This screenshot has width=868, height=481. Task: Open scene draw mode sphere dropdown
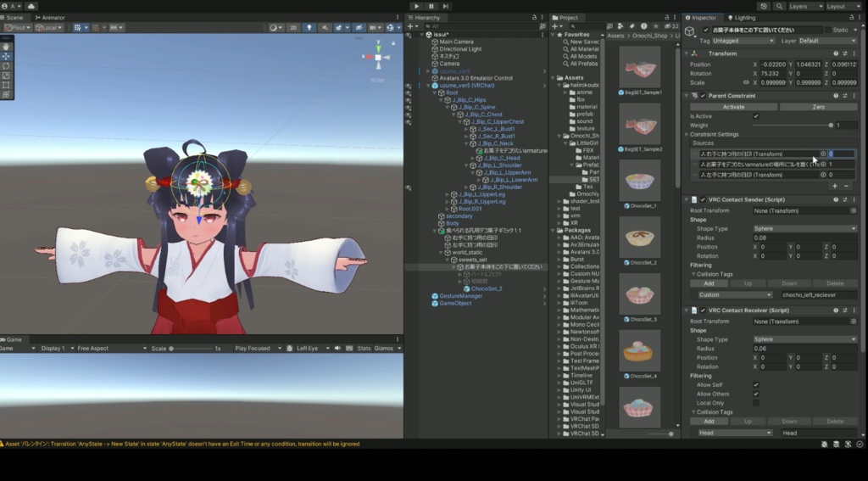275,28
